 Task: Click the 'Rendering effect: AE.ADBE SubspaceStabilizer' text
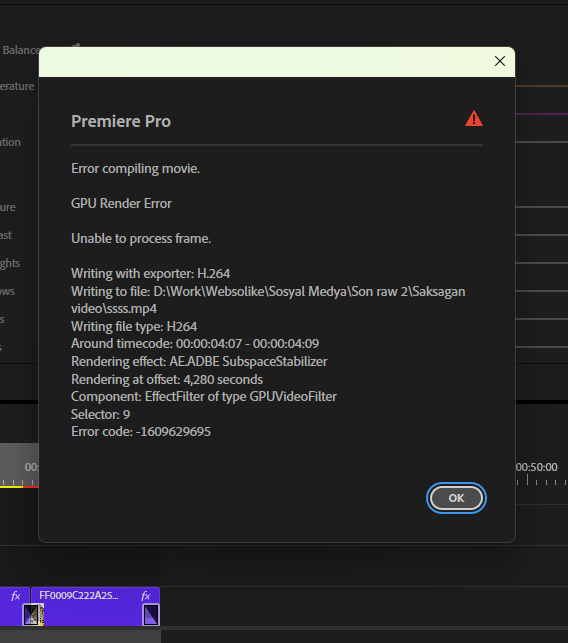click(199, 362)
